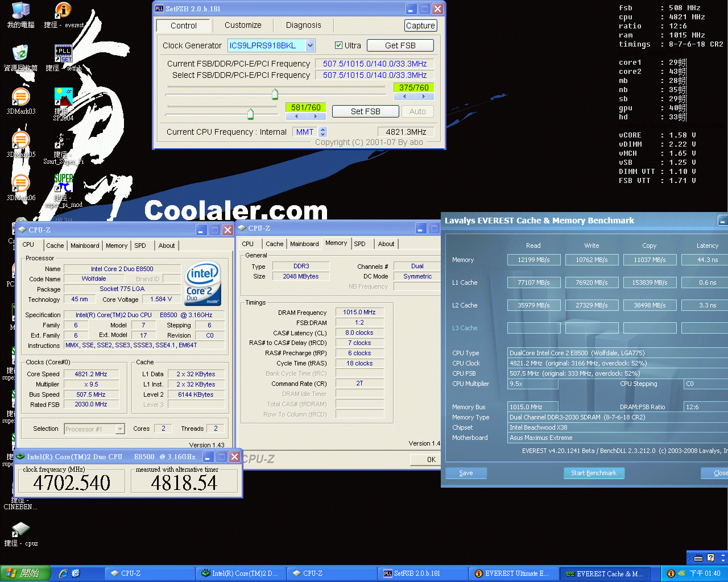728x582 pixels.
Task: Switch to SetFSB 2.0.b.181 taskbar button
Action: (423, 573)
